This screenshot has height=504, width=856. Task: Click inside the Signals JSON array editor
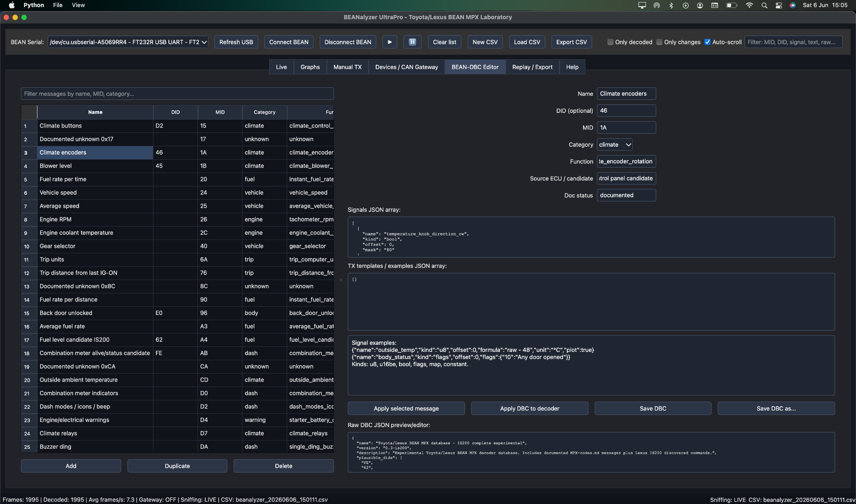(x=591, y=237)
